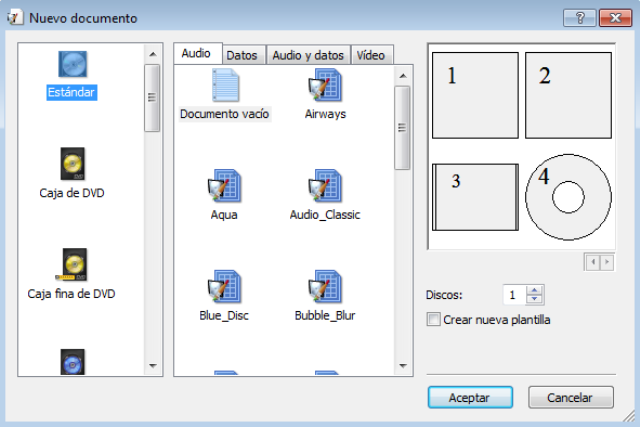Image resolution: width=640 pixels, height=427 pixels.
Task: Click the Airways label text
Action: 325,113
